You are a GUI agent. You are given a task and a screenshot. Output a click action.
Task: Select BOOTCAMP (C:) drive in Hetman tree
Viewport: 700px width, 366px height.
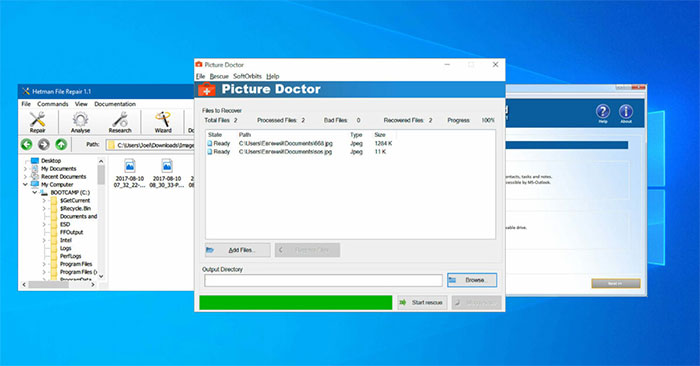[x=70, y=192]
